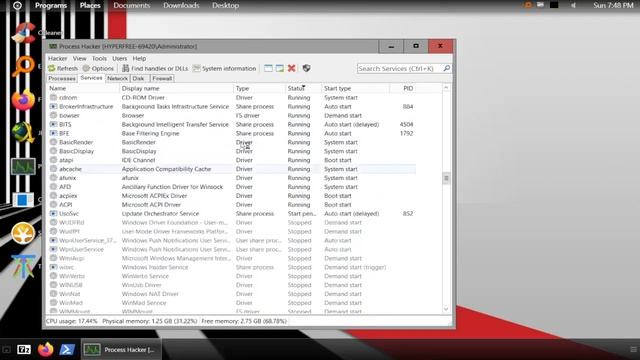Sort by the Name column header

(x=83, y=88)
